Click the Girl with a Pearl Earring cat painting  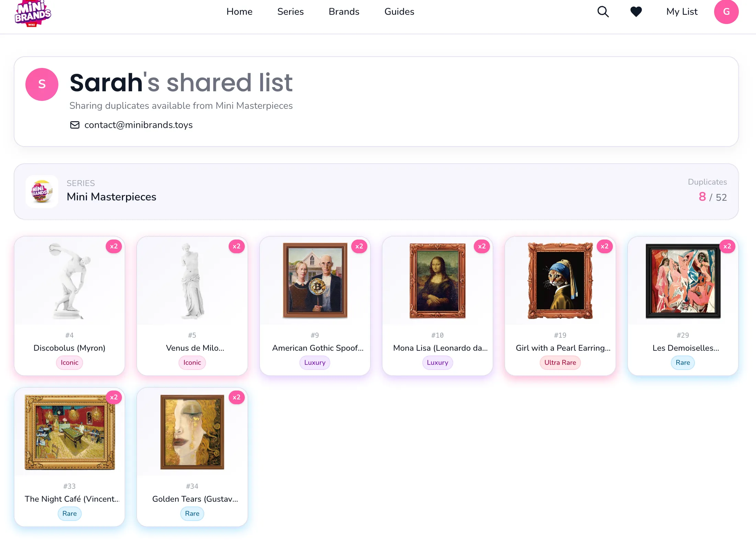pyautogui.click(x=560, y=281)
